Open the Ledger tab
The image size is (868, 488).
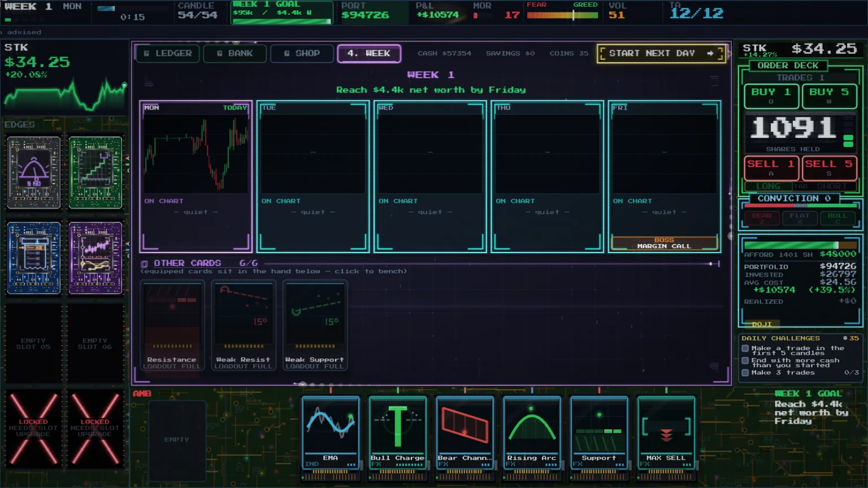click(167, 53)
